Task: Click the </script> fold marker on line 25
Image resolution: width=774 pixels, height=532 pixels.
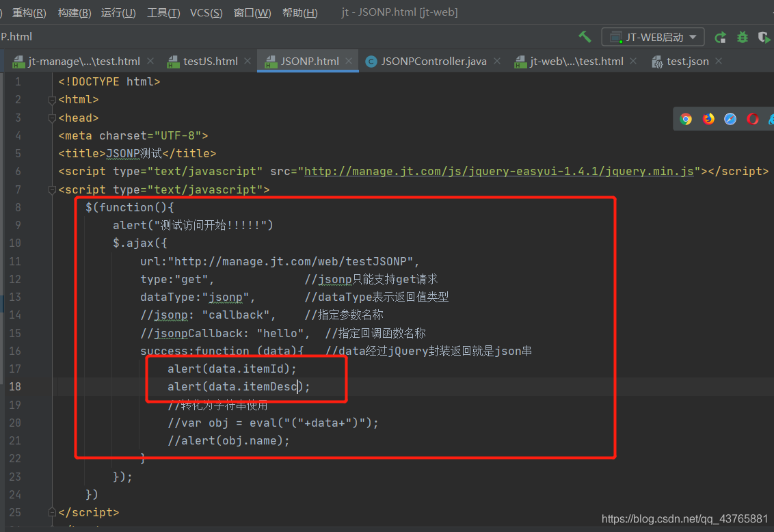Action: (x=52, y=512)
